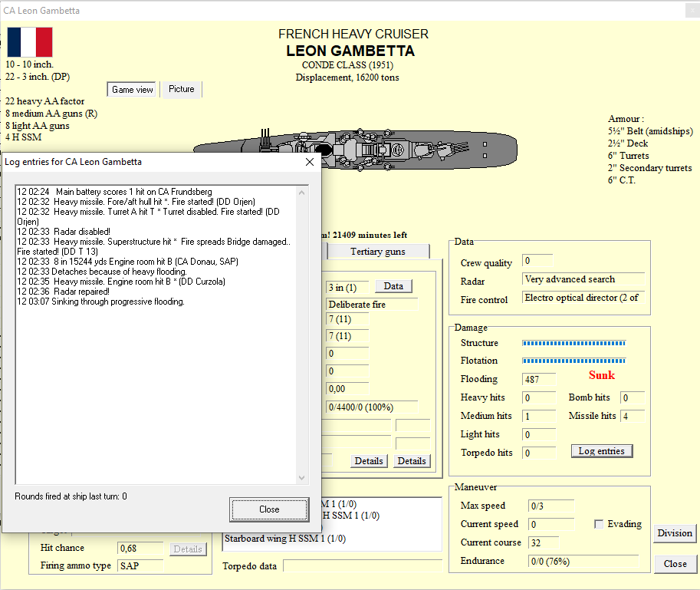Click log line mentioning CA Donau, SAP
This screenshot has height=590, width=700.
pos(128,262)
